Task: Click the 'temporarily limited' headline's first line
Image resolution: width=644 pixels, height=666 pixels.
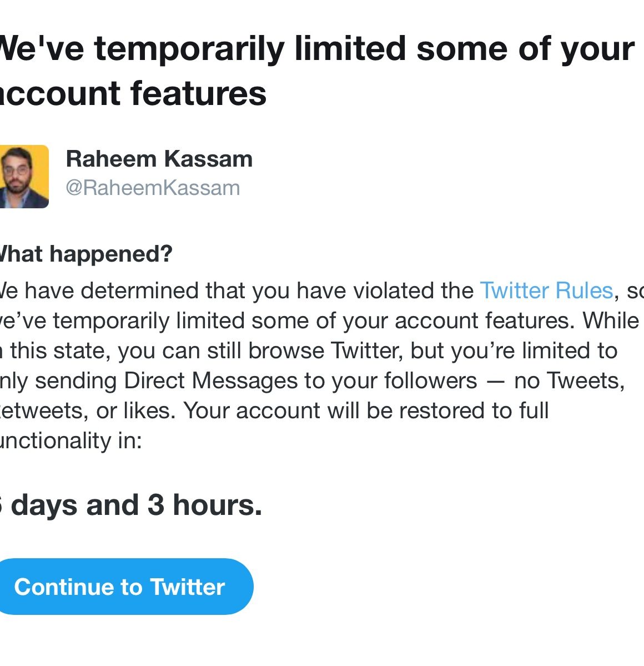Action: [x=316, y=48]
